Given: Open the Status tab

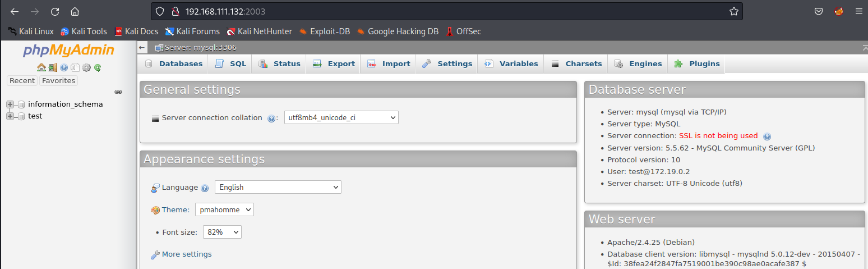Looking at the screenshot, I should [279, 64].
